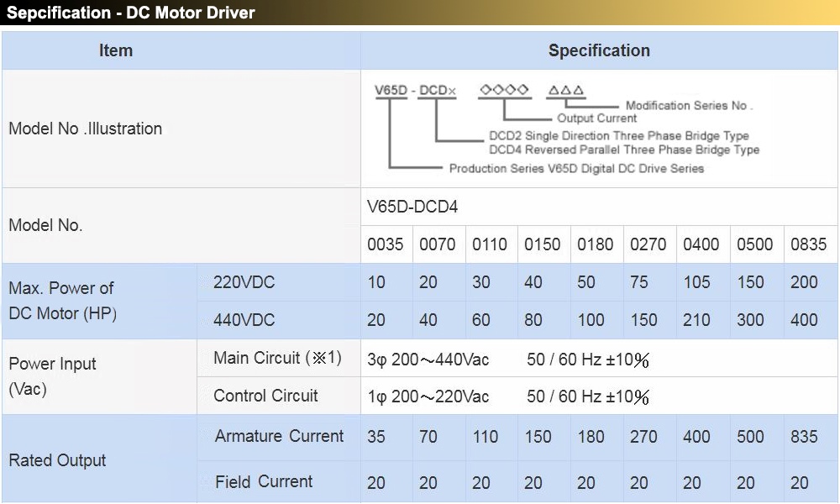Select the V65D-DCD4 model cell

click(412, 207)
